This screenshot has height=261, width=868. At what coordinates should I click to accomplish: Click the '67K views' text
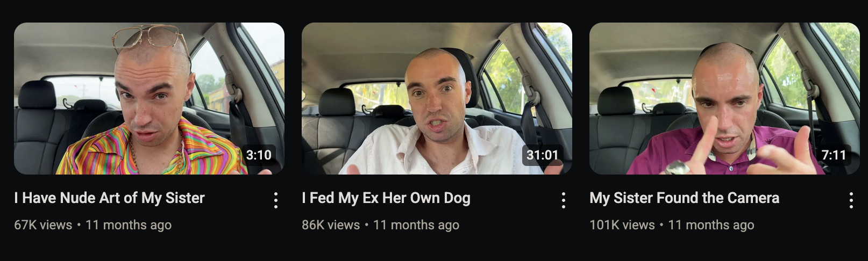tap(43, 225)
